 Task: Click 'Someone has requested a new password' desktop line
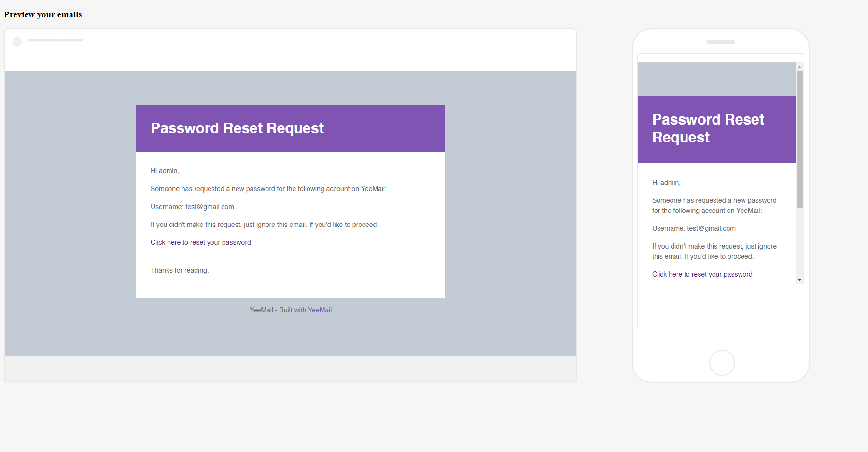[x=268, y=189]
